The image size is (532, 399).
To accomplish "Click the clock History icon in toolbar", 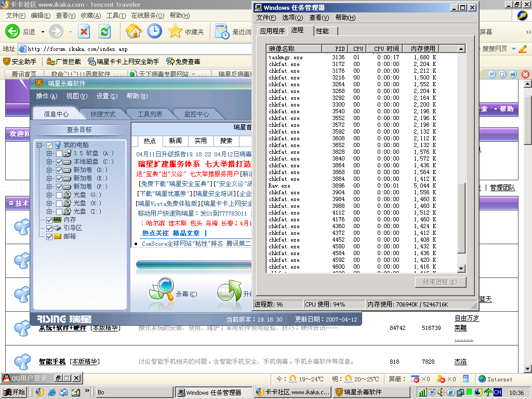I will click(154, 31).
